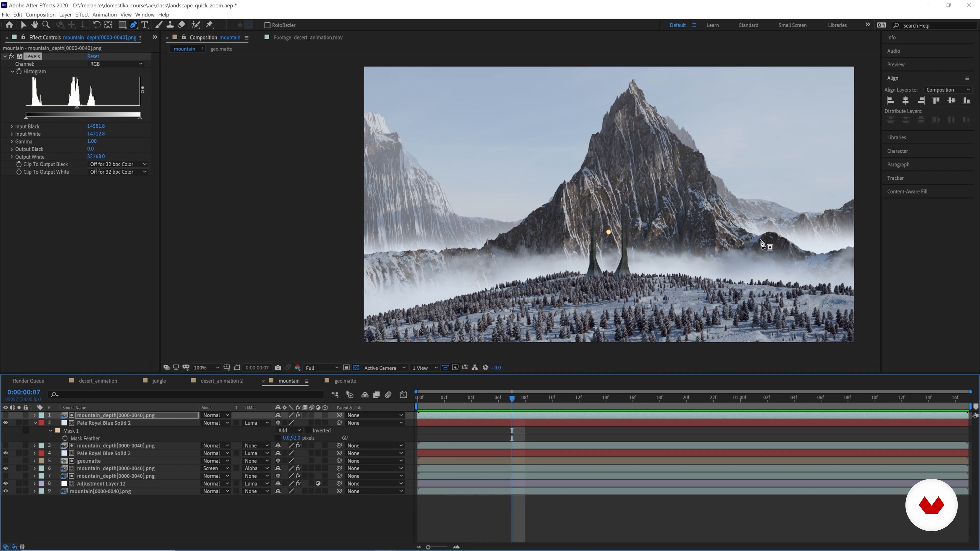Click the Character panel header
980x551 pixels.
[898, 151]
